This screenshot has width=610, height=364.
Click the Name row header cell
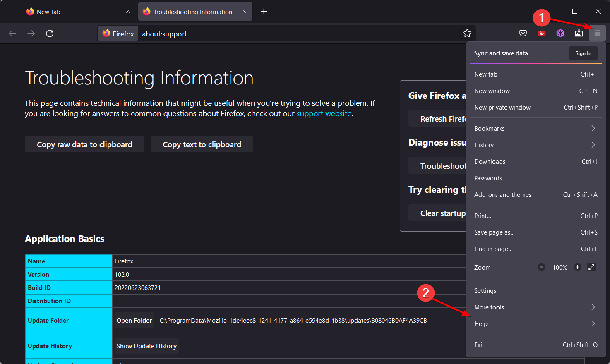[x=69, y=261]
